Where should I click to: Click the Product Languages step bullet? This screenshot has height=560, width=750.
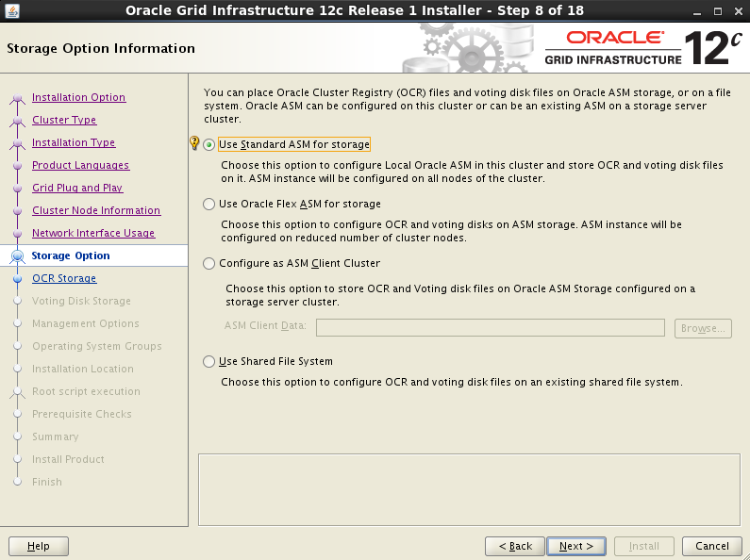coord(17,166)
